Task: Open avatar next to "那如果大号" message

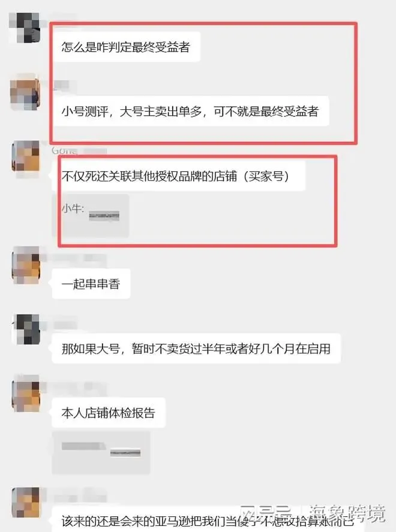Action: tap(26, 329)
